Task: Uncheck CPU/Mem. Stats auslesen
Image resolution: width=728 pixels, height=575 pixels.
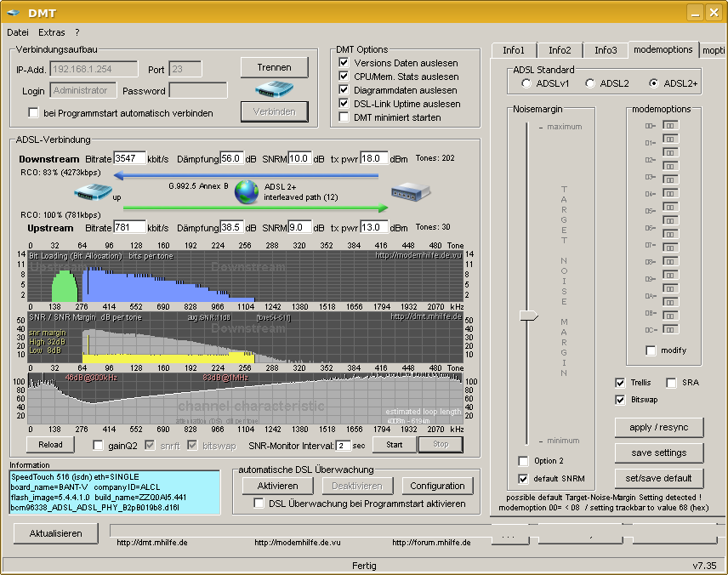Action: pos(344,77)
